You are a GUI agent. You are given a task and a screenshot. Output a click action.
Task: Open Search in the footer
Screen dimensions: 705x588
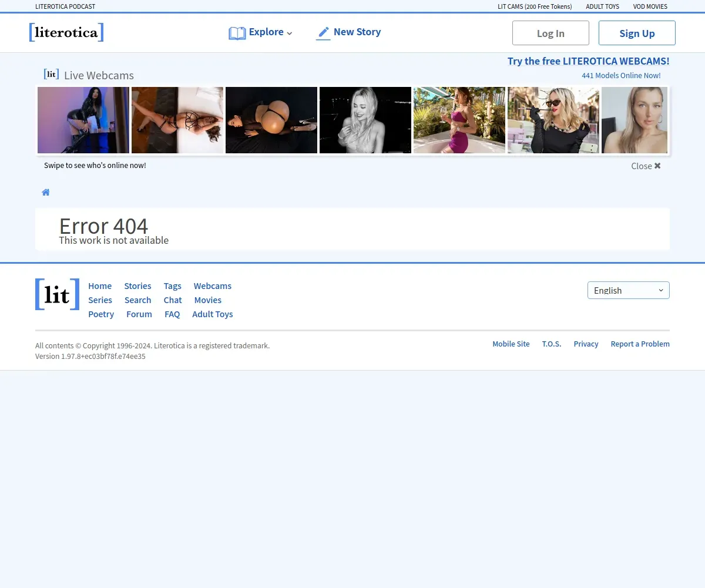click(138, 300)
